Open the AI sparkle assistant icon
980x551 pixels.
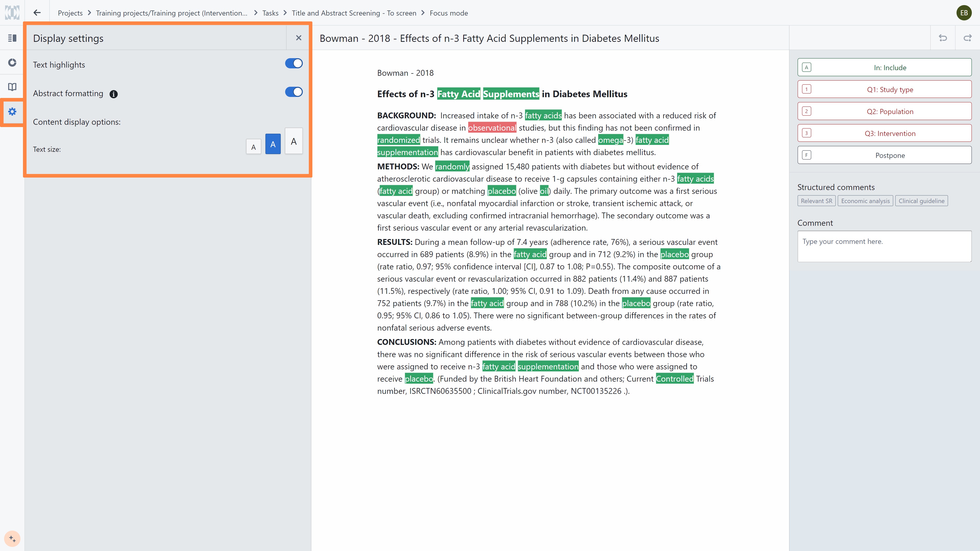[x=12, y=539]
